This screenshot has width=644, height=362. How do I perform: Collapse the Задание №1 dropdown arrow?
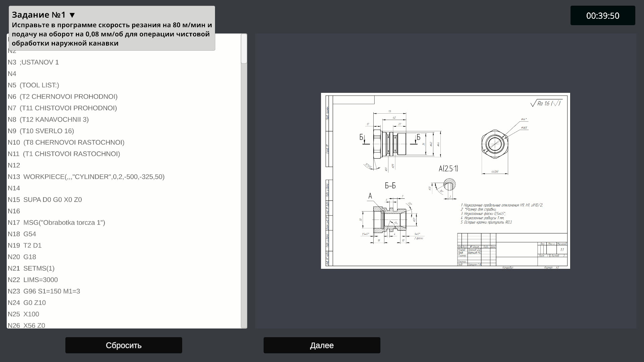point(72,15)
